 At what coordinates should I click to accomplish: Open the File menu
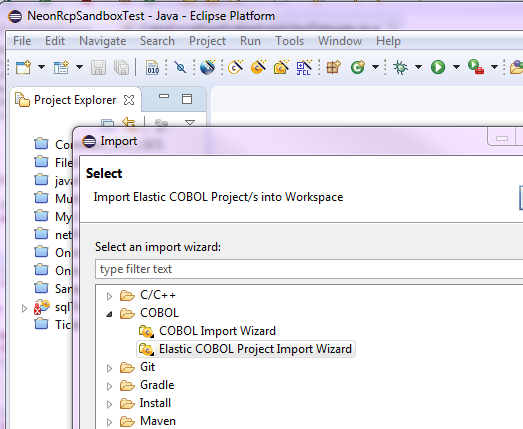tap(22, 41)
